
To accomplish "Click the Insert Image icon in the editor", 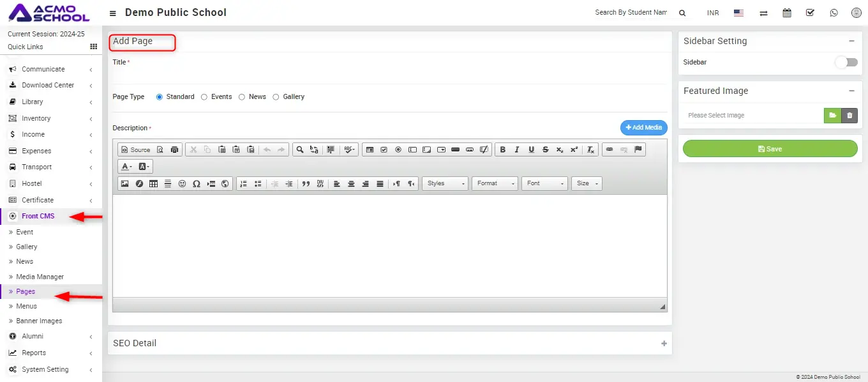I will pyautogui.click(x=124, y=184).
